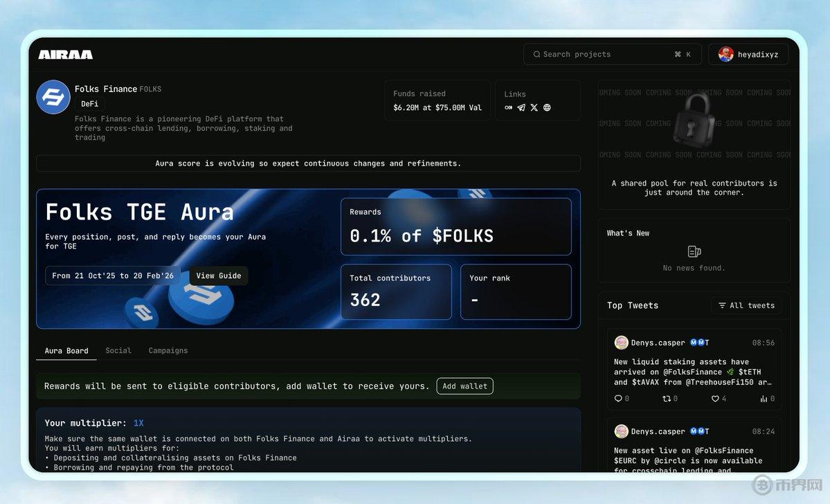Click the Add wallet button
This screenshot has width=830, height=504.
[x=464, y=386]
